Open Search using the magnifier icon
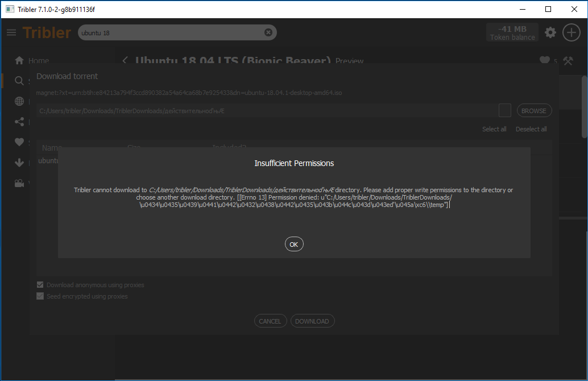This screenshot has height=381, width=588. [x=19, y=80]
